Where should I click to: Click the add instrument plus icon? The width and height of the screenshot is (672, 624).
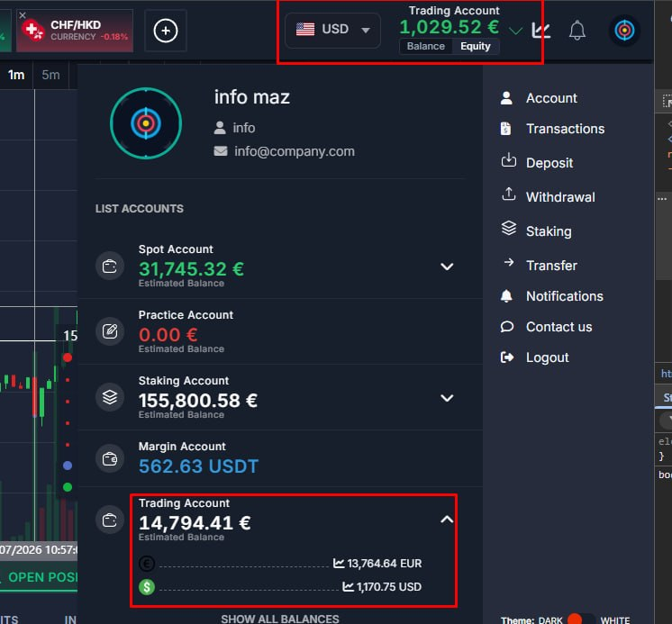pos(166,31)
